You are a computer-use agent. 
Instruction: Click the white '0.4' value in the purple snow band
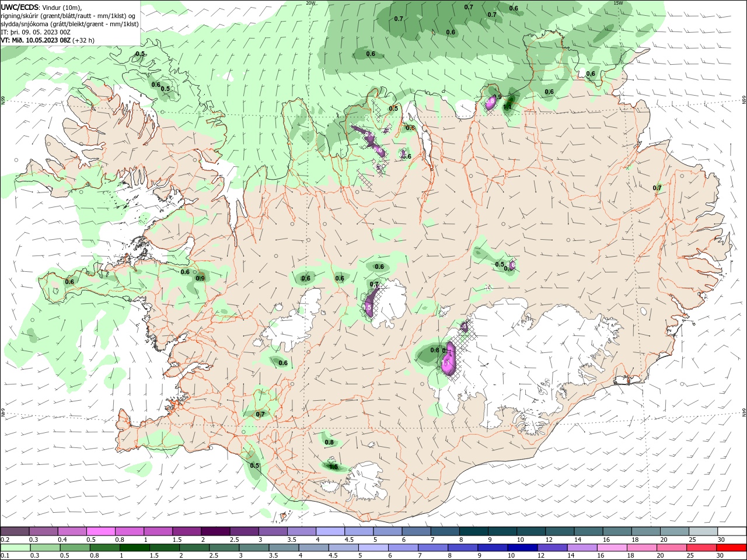(x=369, y=134)
